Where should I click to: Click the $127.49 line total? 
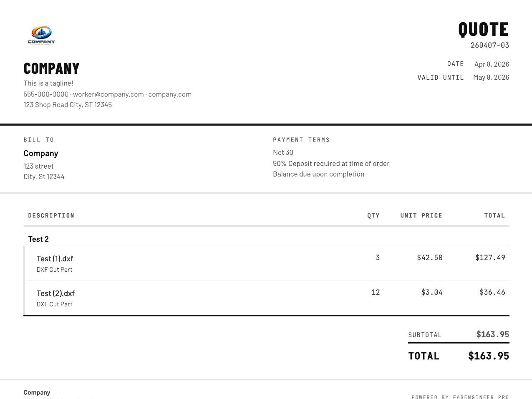[490, 258]
